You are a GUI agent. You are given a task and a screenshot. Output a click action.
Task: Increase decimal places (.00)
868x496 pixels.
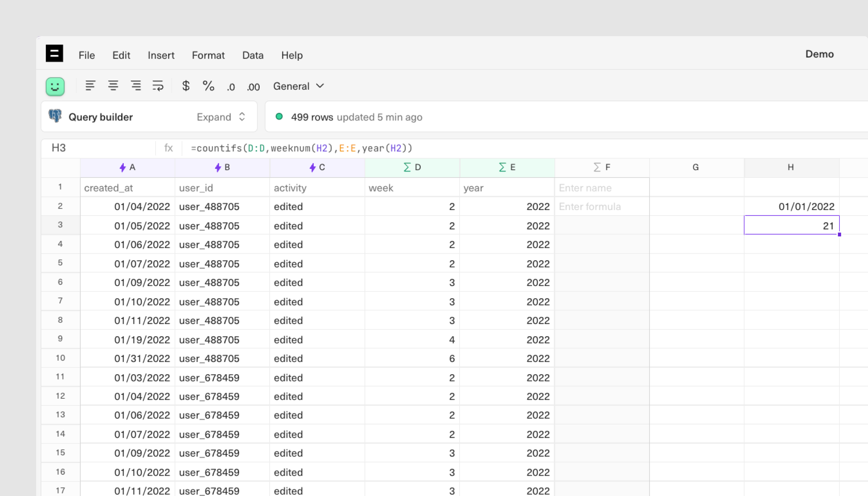coord(253,87)
